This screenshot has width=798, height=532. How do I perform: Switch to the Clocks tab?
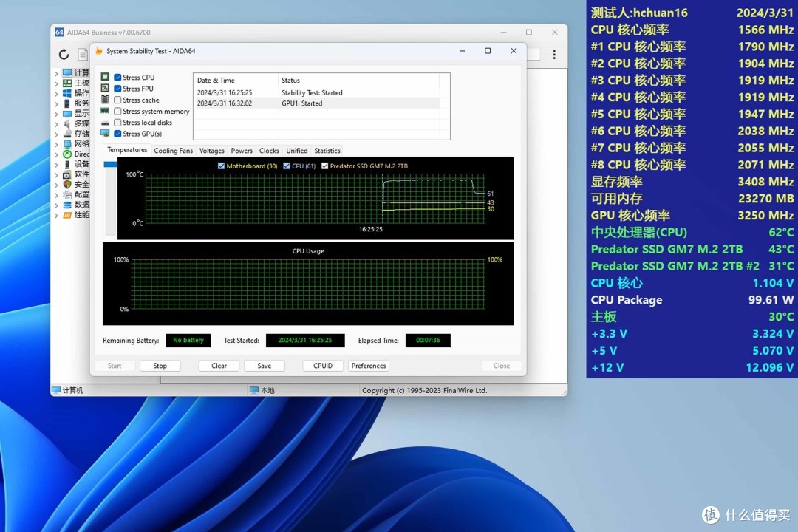coord(269,151)
